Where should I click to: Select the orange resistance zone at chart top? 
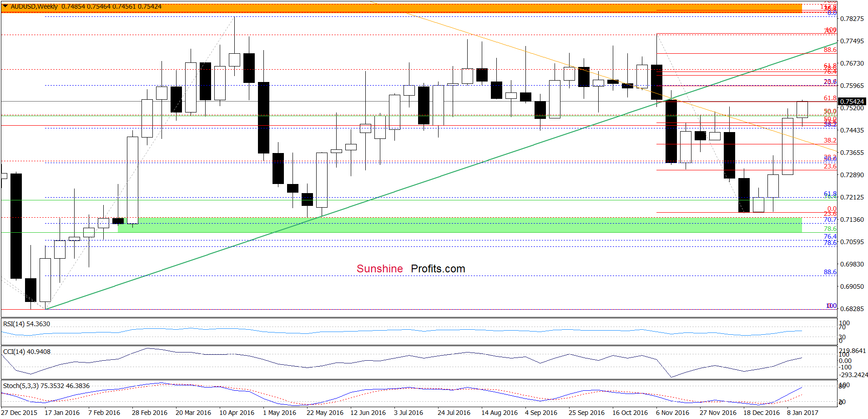coord(402,8)
